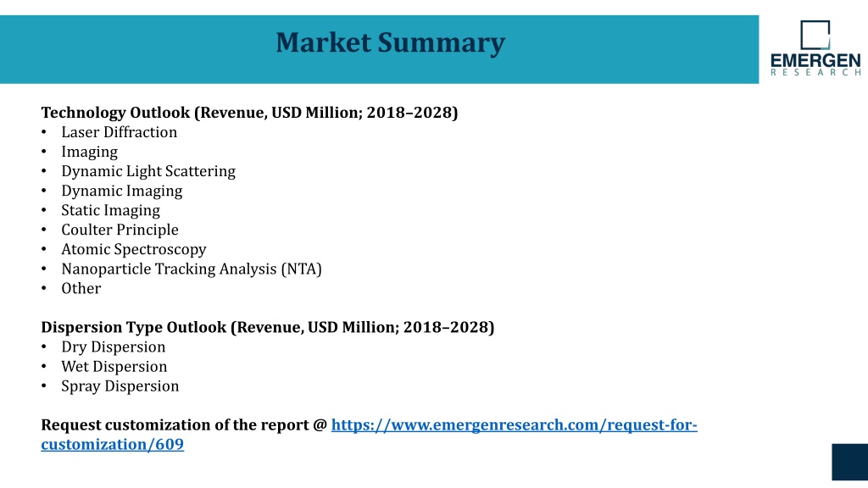
Task: Click 'Coulter Principle' list item
Action: 120,230
